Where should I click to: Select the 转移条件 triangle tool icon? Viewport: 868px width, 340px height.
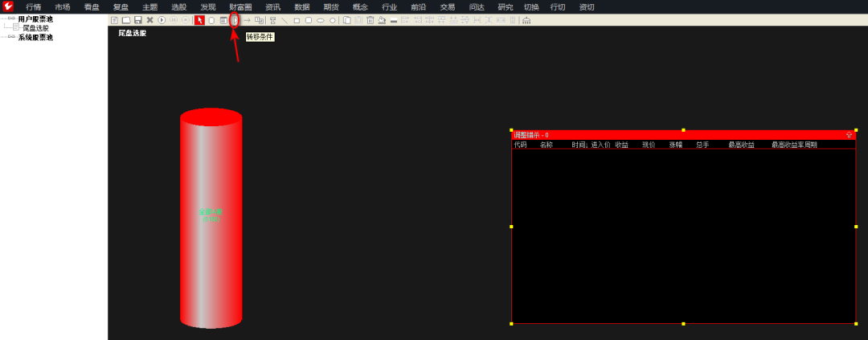click(235, 20)
